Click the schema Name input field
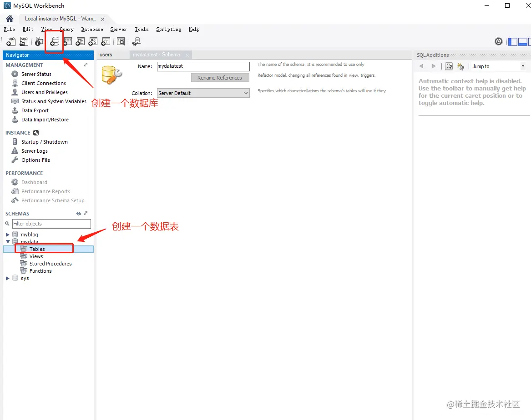Screen dimensions: 531x420 point(203,66)
